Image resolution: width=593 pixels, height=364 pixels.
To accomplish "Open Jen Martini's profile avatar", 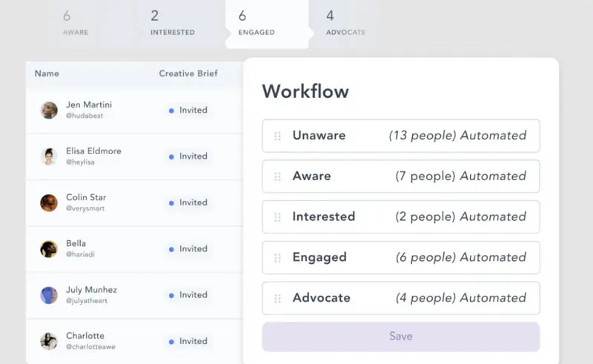I will click(x=49, y=110).
